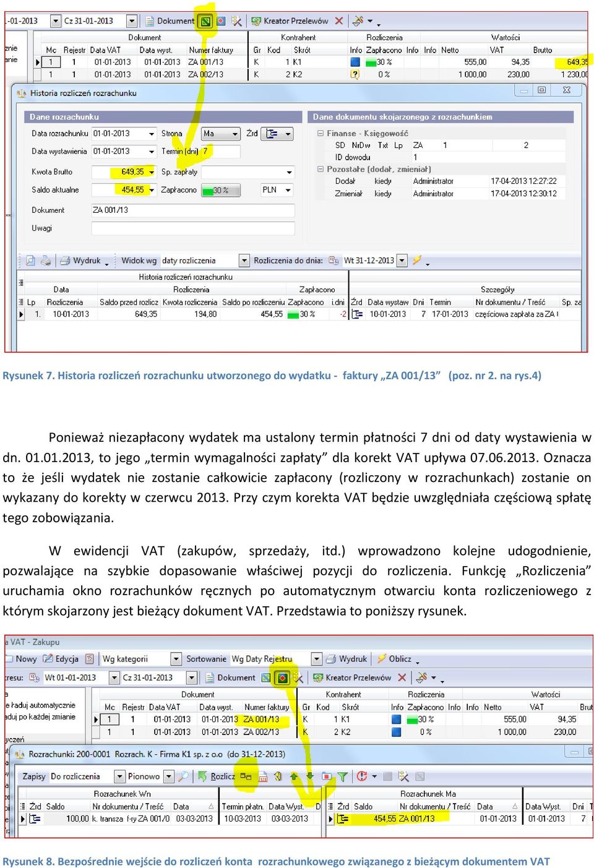Open the Sp. zapłaty dropdown

point(289,172)
